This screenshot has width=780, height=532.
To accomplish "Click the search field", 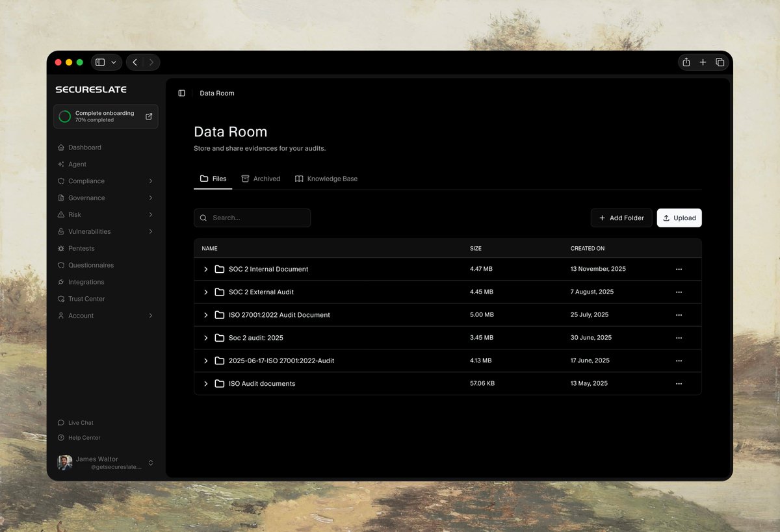I will [x=252, y=218].
